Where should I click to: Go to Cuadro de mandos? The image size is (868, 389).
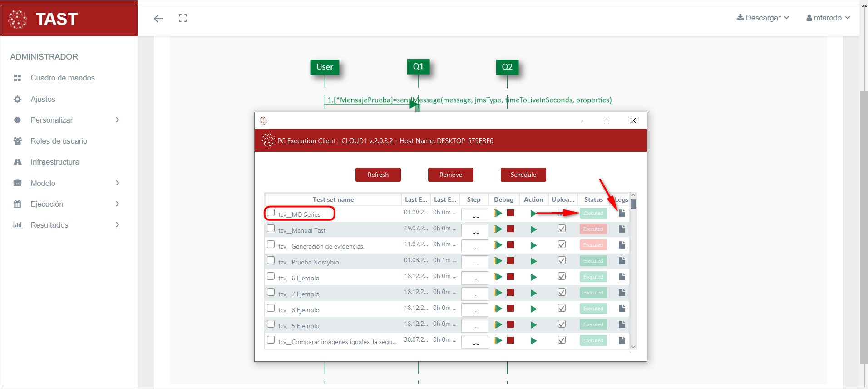[x=63, y=78]
